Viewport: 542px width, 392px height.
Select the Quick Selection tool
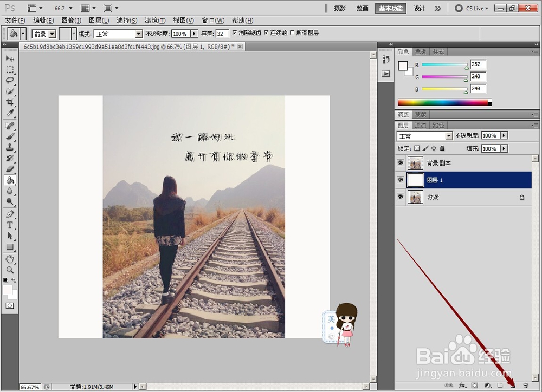tap(10, 92)
